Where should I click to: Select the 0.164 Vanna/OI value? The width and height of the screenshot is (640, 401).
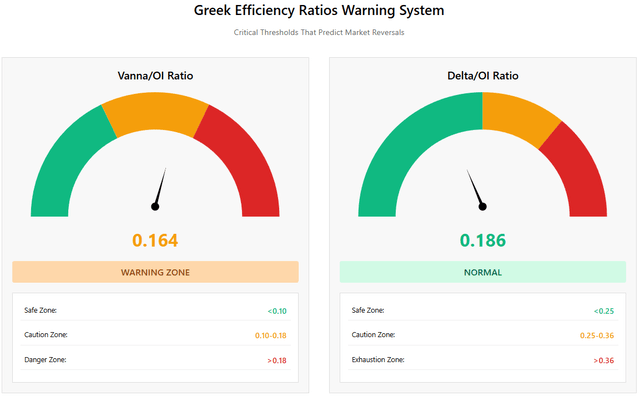155,240
